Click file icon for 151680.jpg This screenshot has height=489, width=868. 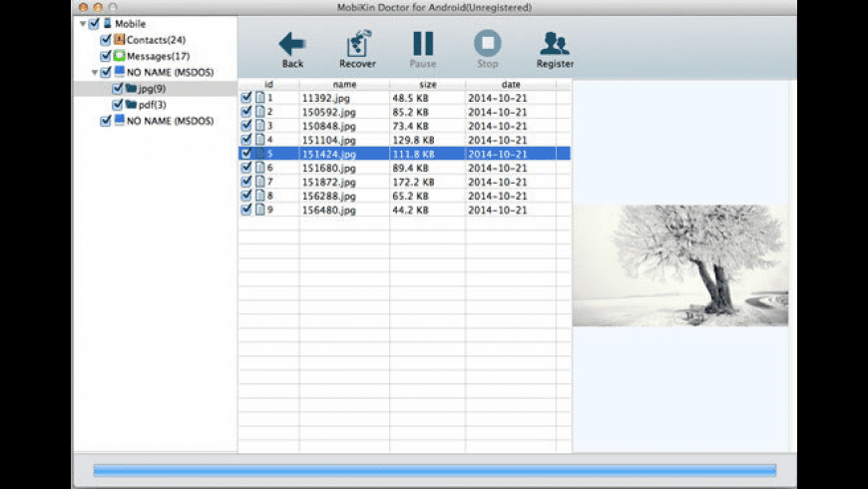pyautogui.click(x=259, y=168)
